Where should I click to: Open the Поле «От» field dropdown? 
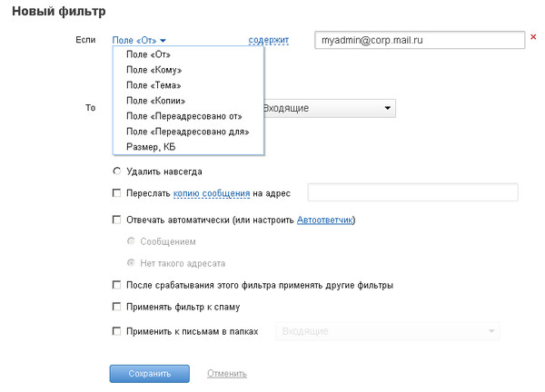(139, 40)
